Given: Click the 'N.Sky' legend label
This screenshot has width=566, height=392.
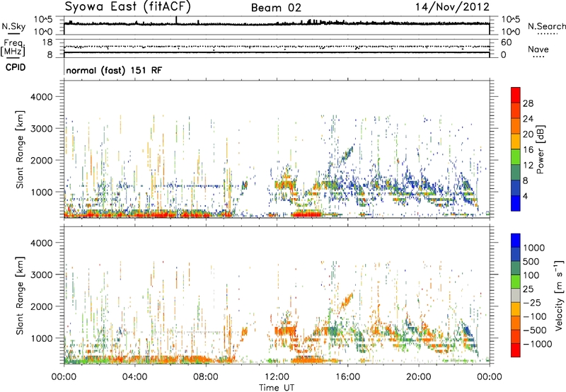Looking at the screenshot, I should tap(13, 26).
